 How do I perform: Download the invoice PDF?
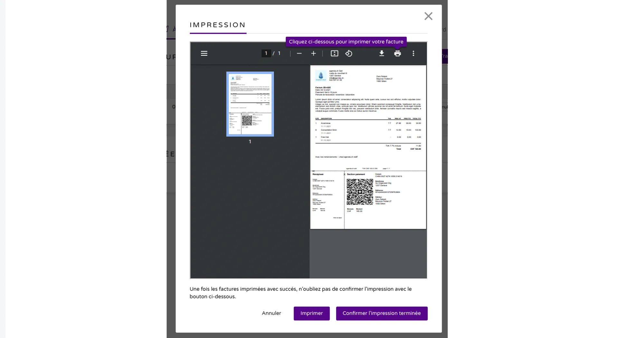pyautogui.click(x=382, y=53)
